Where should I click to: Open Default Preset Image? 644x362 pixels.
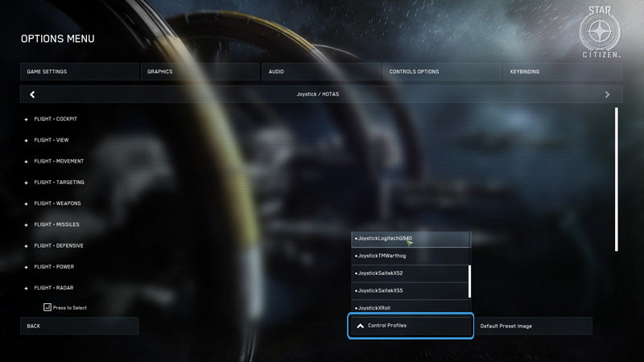click(533, 326)
